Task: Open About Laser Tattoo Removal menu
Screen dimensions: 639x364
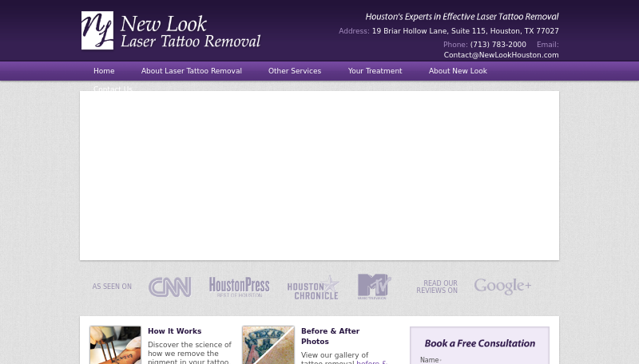Action: 192,71
